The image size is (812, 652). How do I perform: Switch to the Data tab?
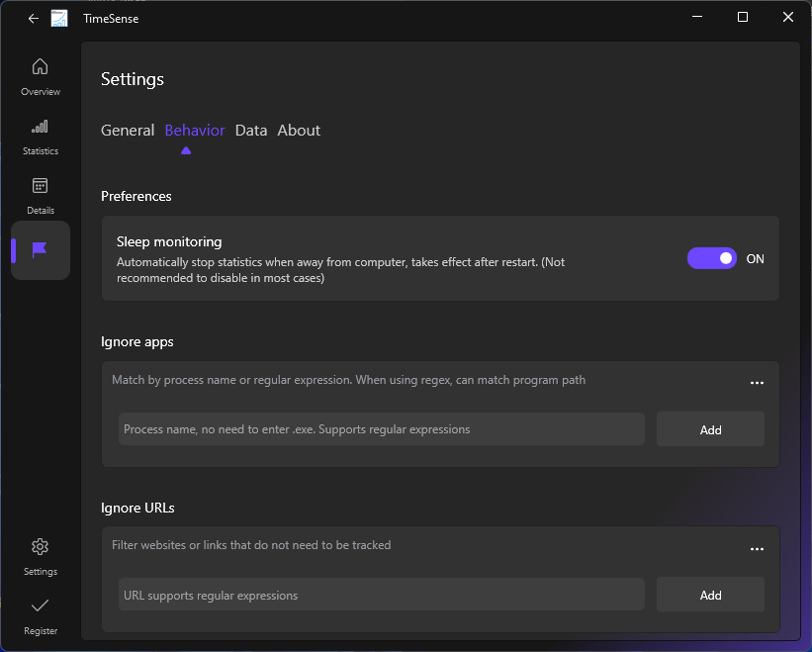point(251,130)
